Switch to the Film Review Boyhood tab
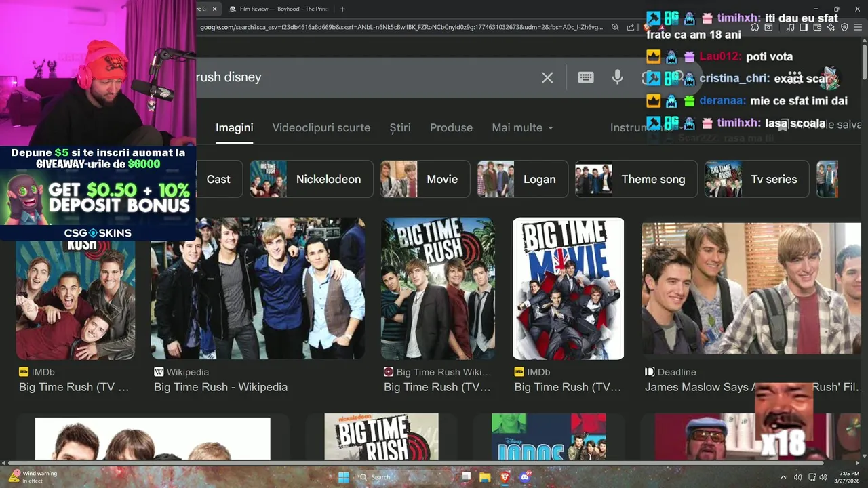The height and width of the screenshot is (488, 868). click(x=279, y=9)
